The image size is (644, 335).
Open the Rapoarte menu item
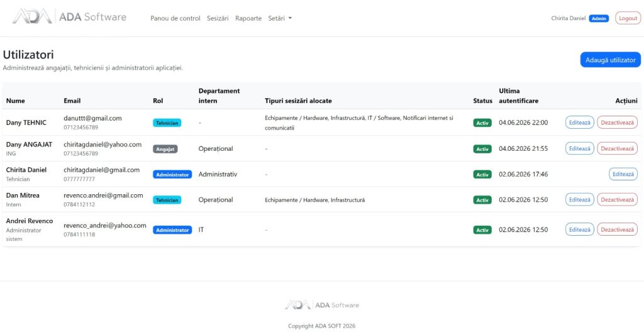pyautogui.click(x=248, y=18)
